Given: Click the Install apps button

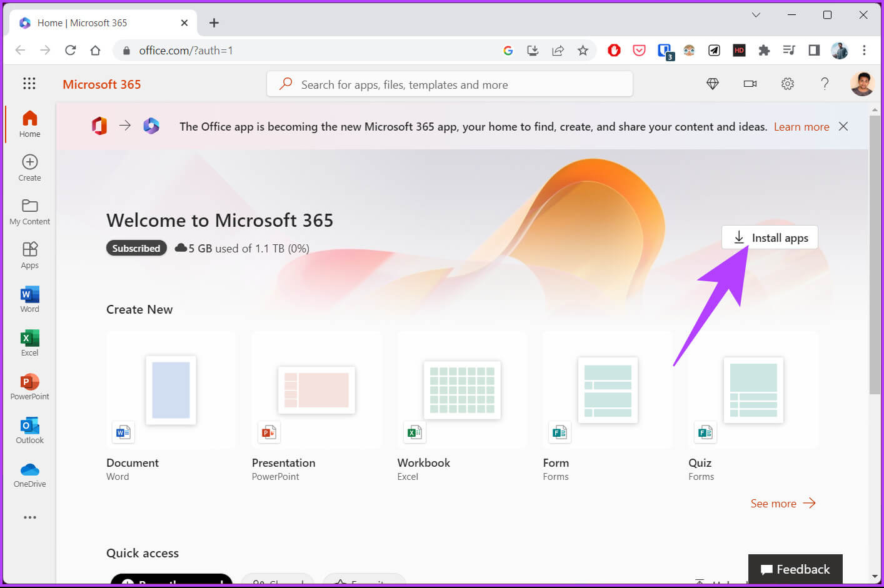Looking at the screenshot, I should point(770,237).
